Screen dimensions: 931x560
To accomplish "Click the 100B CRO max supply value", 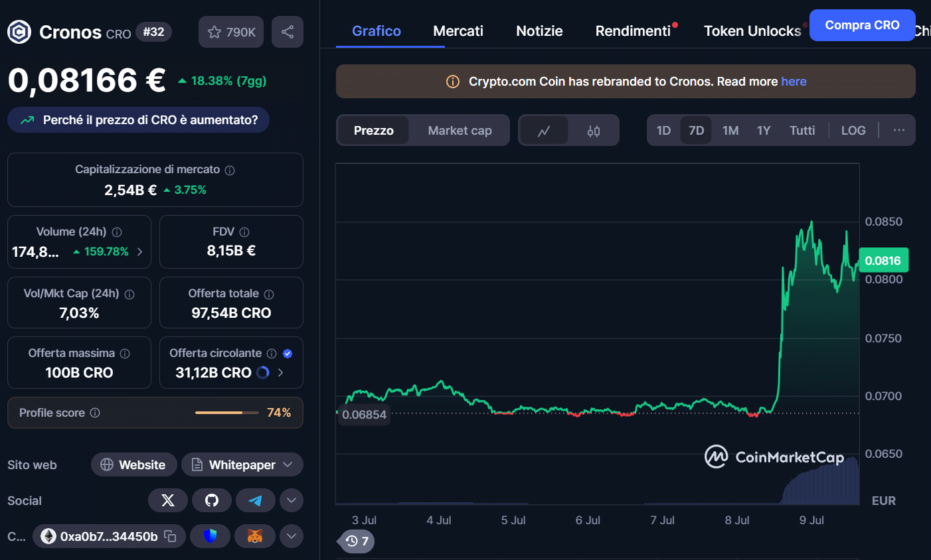I will (x=79, y=373).
